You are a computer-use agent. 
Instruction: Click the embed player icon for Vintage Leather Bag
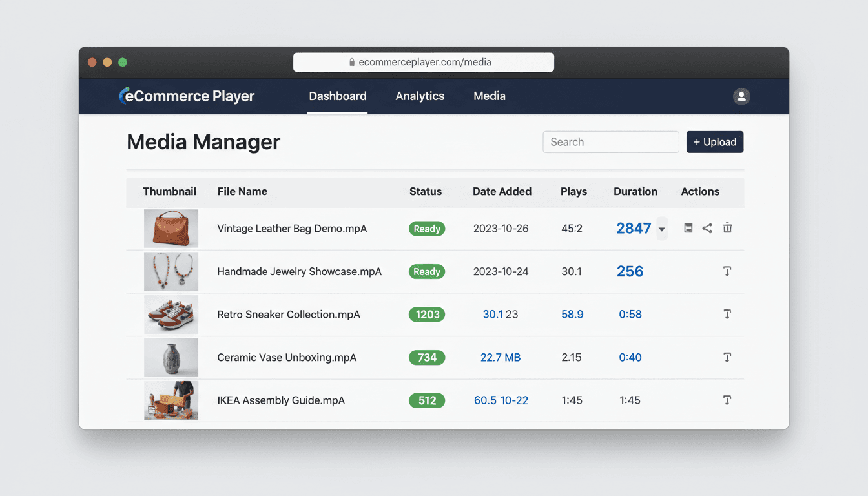(x=688, y=228)
